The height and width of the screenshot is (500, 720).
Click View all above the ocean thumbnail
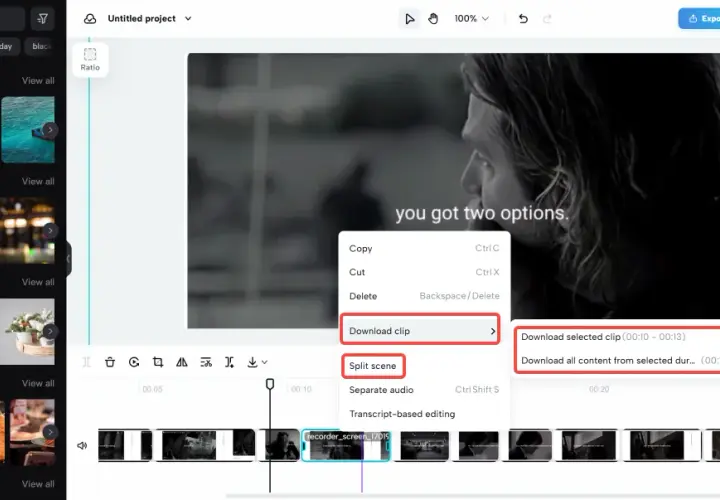(38, 81)
